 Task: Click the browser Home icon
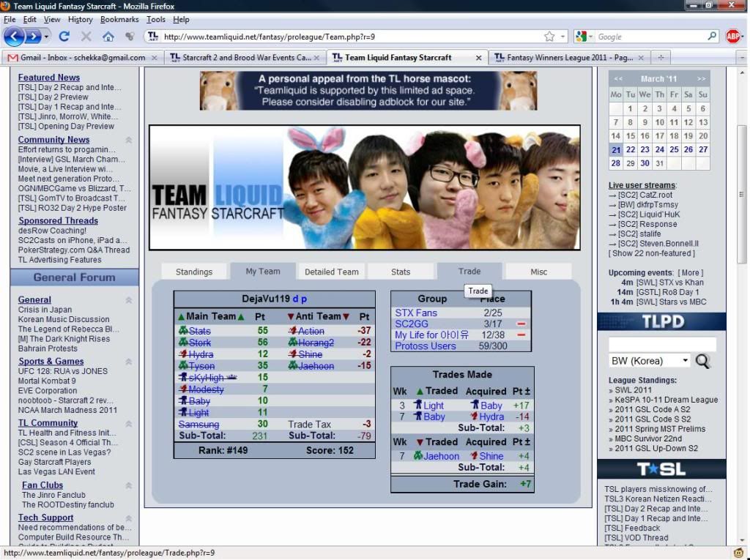click(108, 36)
